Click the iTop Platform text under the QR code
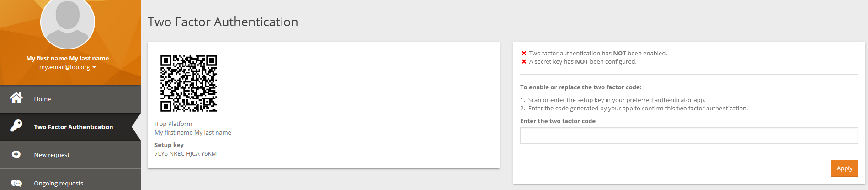Image resolution: width=868 pixels, height=190 pixels. point(173,124)
